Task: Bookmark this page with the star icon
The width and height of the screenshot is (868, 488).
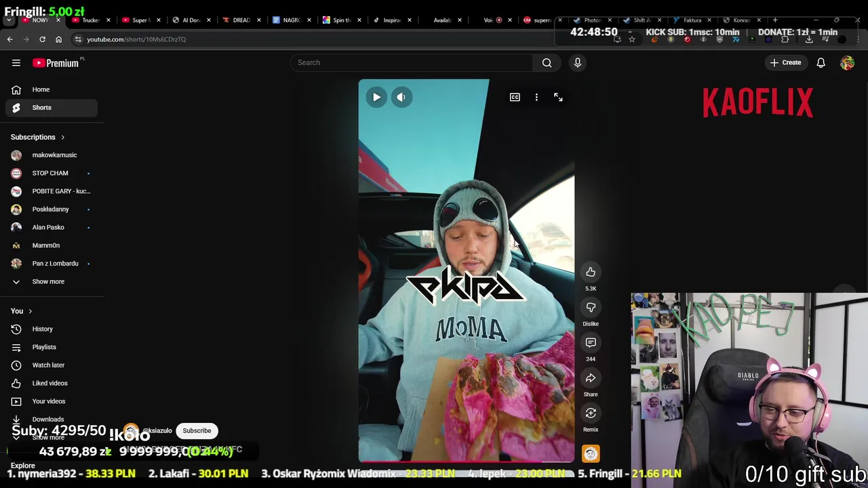Action: [x=632, y=39]
